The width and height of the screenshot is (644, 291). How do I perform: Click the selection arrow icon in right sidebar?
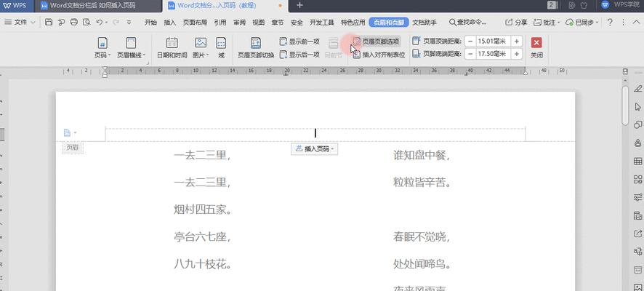point(637,106)
